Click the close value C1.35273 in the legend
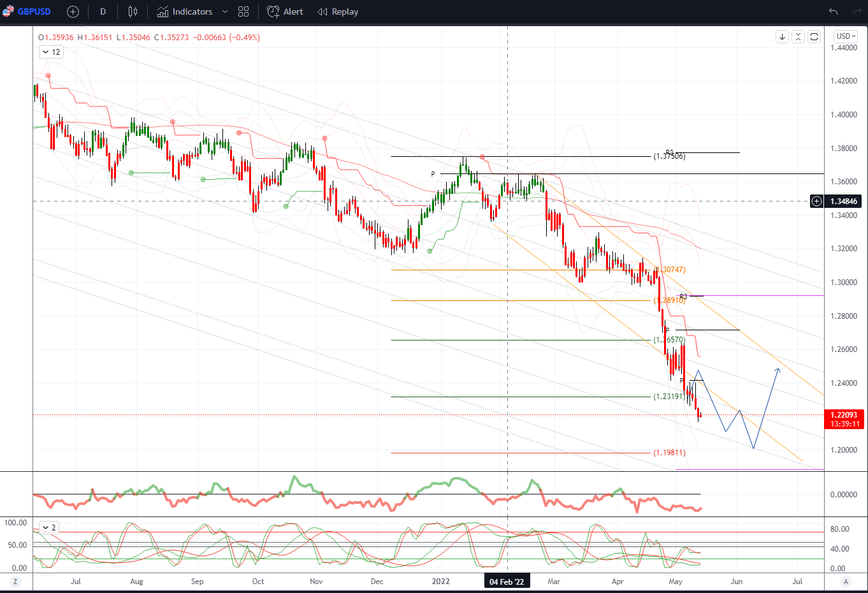This screenshot has height=593, width=868. pos(171,38)
